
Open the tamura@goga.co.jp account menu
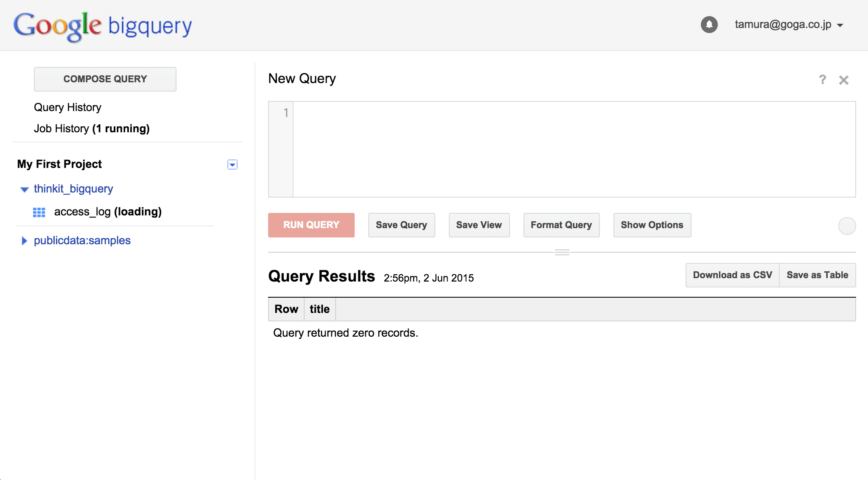click(789, 25)
